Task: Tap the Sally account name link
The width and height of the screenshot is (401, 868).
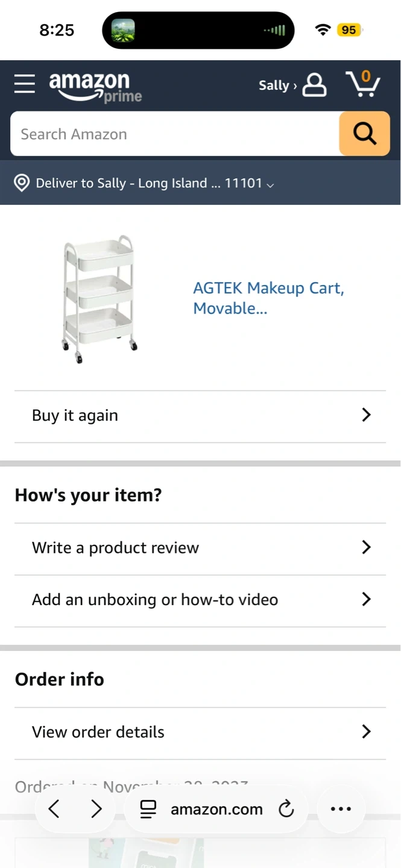Action: point(274,86)
